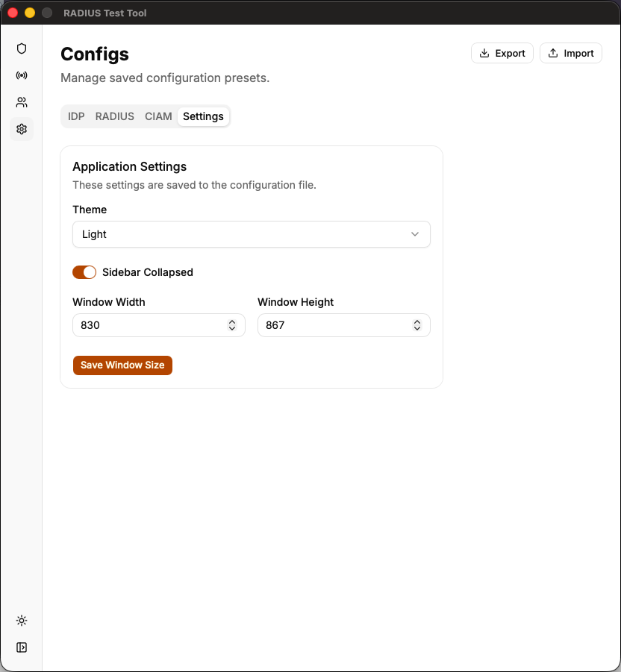Click Save Window Size button
The height and width of the screenshot is (672, 621).
[122, 365]
